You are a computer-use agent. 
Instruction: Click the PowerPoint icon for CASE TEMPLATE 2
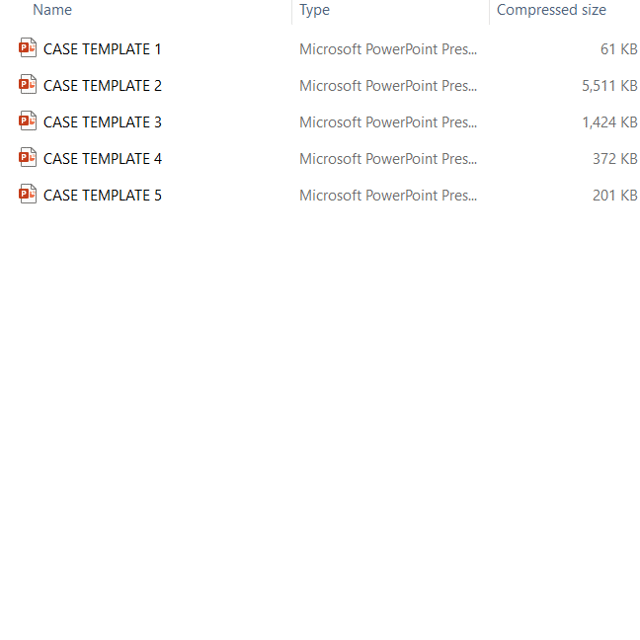28,84
